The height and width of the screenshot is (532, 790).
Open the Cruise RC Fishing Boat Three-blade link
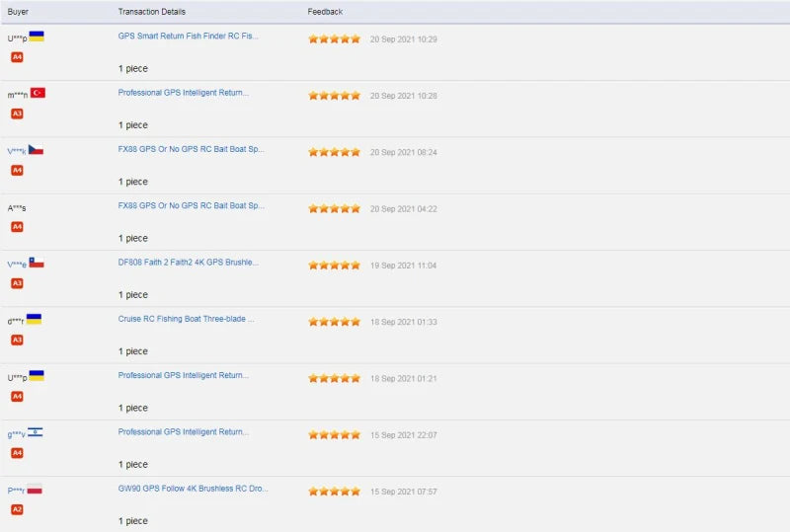coord(186,319)
